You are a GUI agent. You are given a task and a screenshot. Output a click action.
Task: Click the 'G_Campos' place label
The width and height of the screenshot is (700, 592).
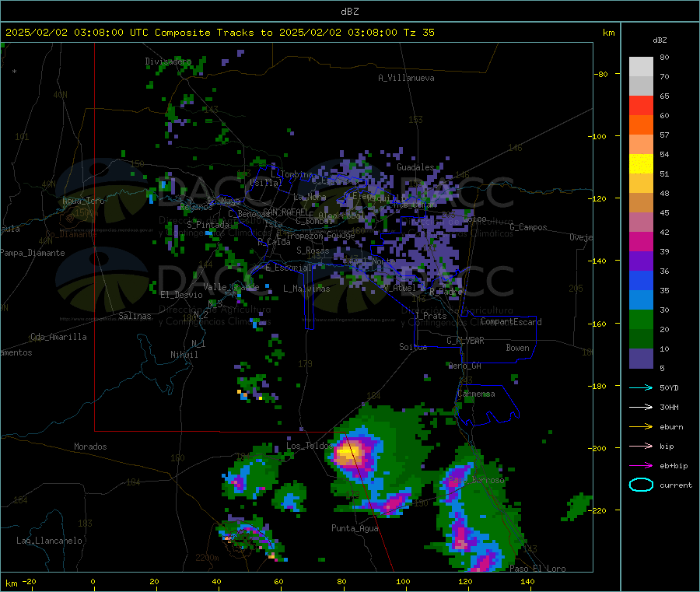tap(528, 227)
